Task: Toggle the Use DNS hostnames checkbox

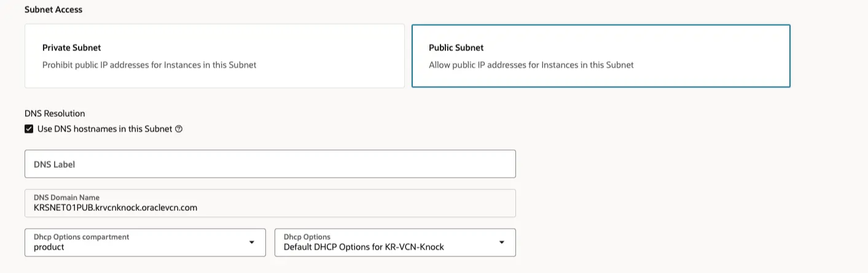Action: pos(29,129)
